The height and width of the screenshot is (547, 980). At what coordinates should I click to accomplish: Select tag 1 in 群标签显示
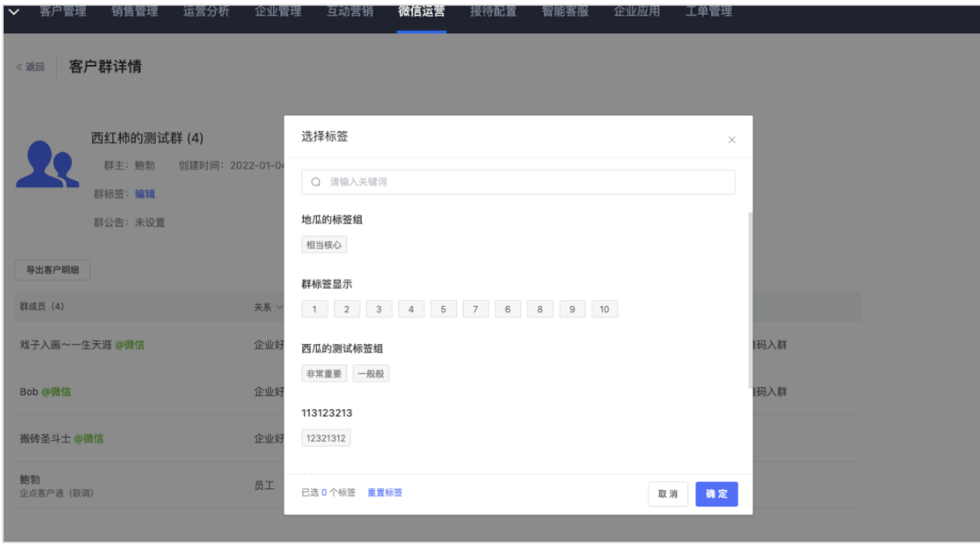pyautogui.click(x=314, y=309)
